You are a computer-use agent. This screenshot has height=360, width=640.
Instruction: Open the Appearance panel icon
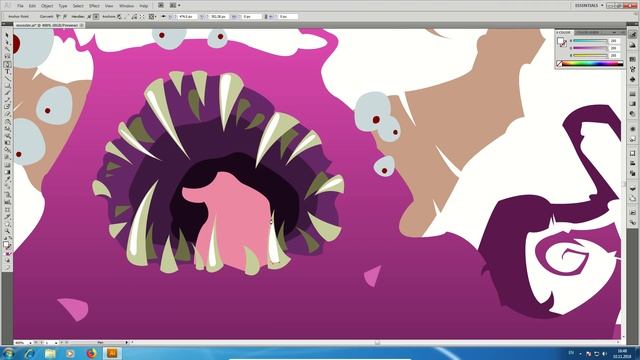click(x=632, y=129)
